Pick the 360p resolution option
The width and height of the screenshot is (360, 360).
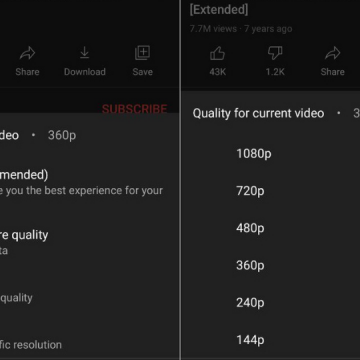pyautogui.click(x=250, y=265)
